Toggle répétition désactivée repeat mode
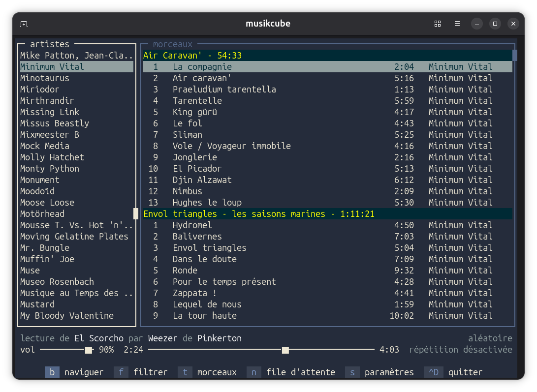The height and width of the screenshot is (392, 537). [x=460, y=350]
